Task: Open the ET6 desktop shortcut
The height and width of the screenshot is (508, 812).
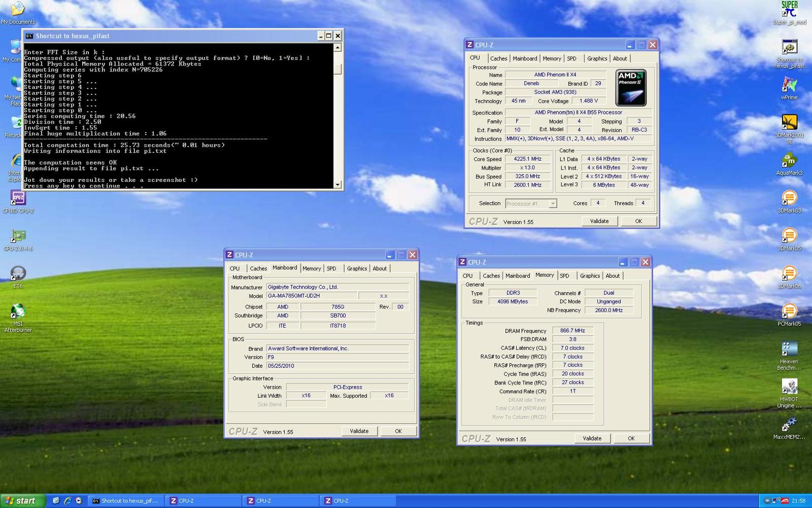Action: 18,277
